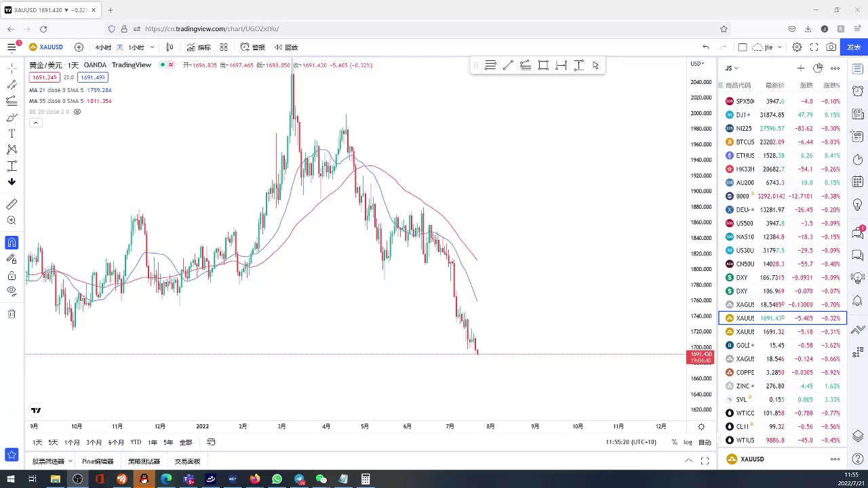Open WeChat from the taskbar

tap(321, 479)
